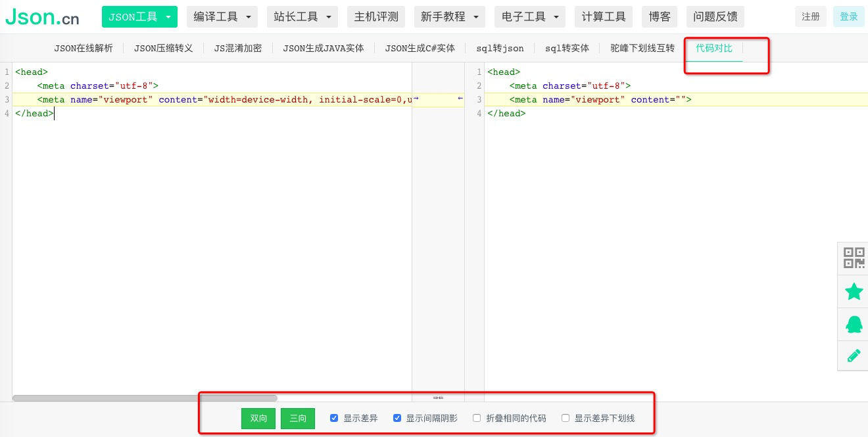The height and width of the screenshot is (437, 868).
Task: Click the 双向 two-way compare button
Action: pos(258,419)
